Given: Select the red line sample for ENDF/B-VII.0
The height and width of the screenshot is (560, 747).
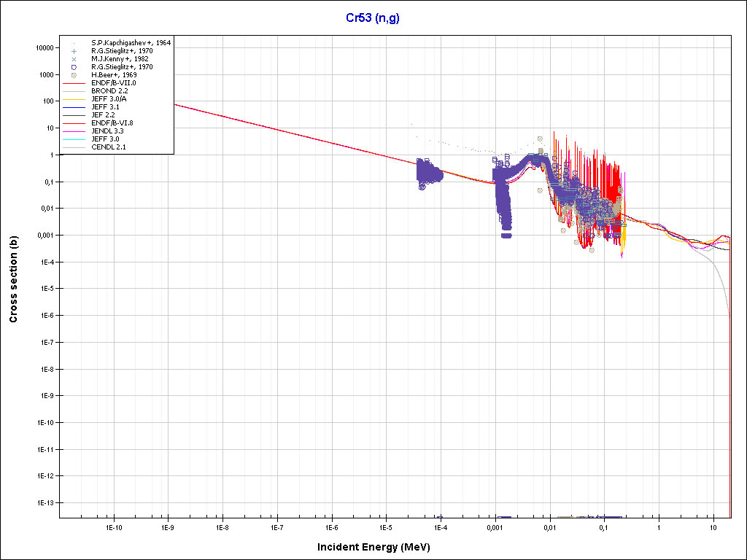Looking at the screenshot, I should 74,83.
